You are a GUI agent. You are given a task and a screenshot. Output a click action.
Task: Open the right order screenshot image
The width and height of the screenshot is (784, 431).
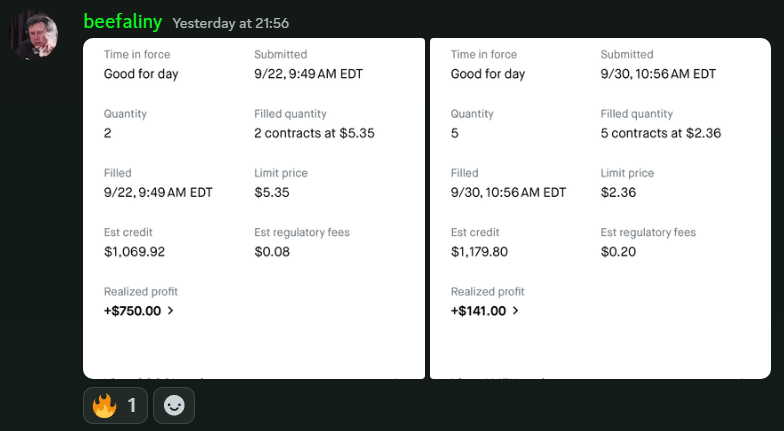(600, 208)
